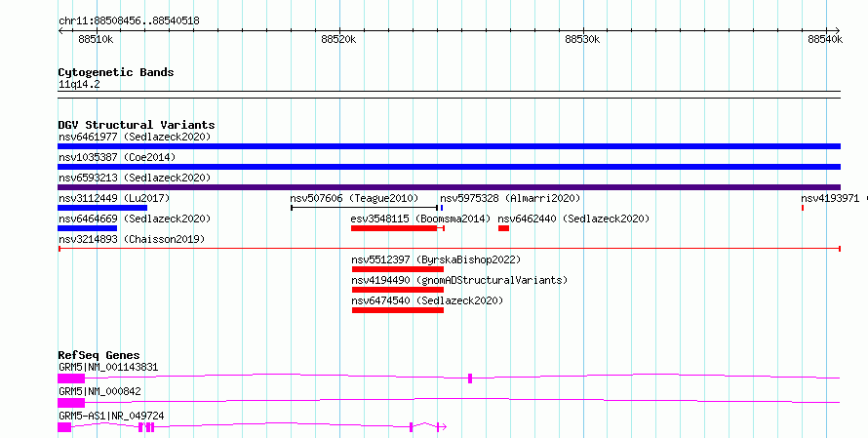Select the first exon block of GRM5-AS1
The image size is (868, 438).
(64, 427)
